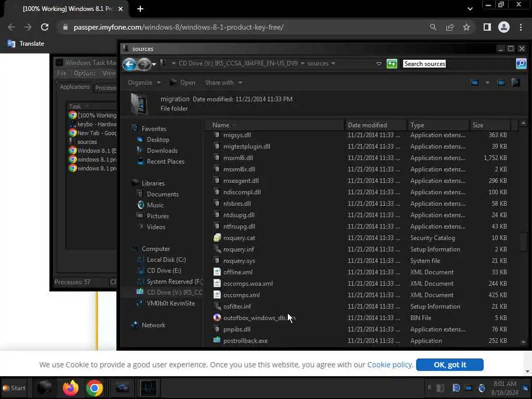Click the Search sources field
This screenshot has height=399, width=532.
pos(458,64)
